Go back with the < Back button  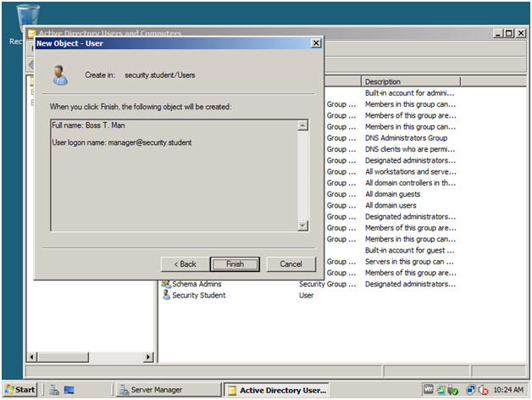(x=186, y=264)
